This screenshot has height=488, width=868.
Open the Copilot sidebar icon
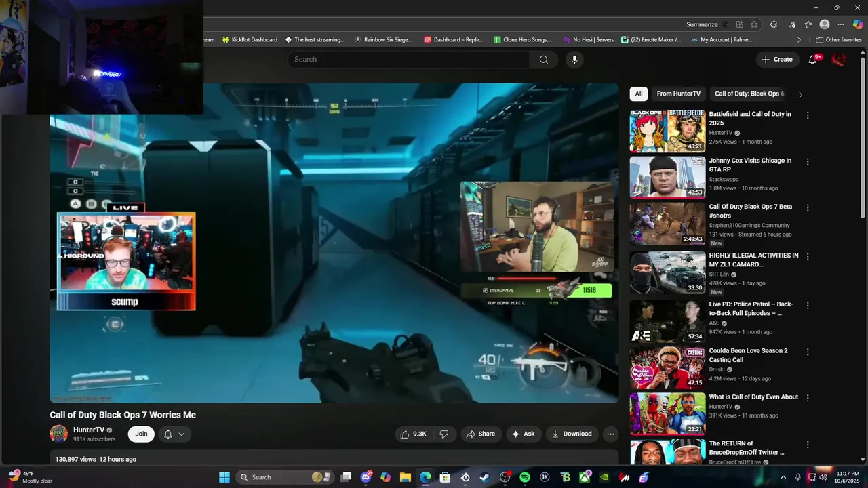point(858,24)
